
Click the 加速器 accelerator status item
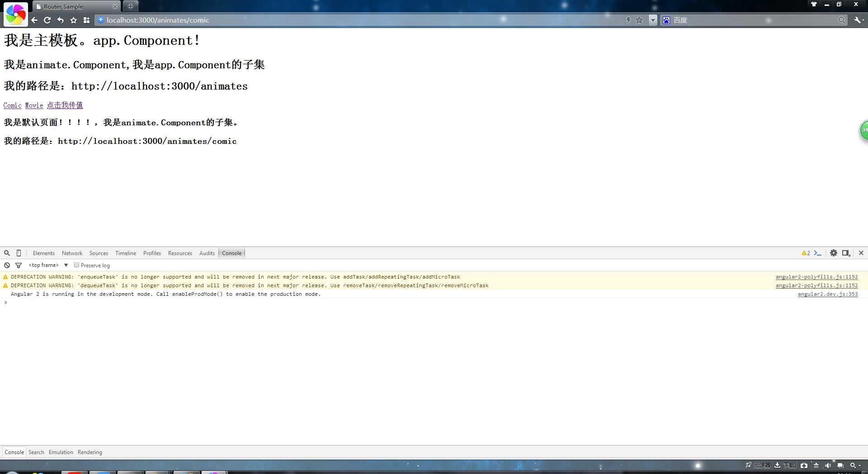point(758,465)
